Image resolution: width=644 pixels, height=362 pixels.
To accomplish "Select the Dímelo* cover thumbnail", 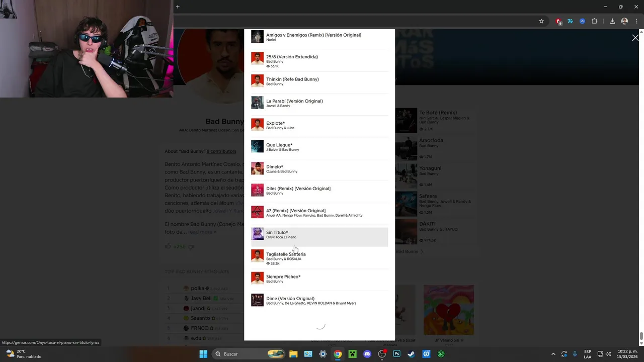I will [257, 168].
